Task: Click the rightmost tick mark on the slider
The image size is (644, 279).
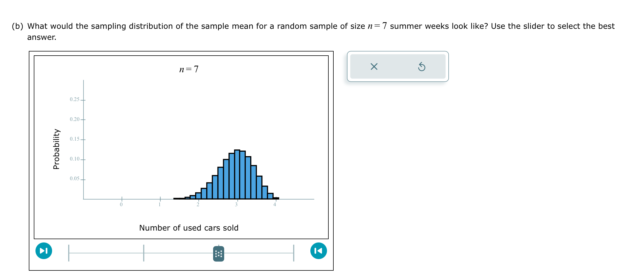Action: 293,253
